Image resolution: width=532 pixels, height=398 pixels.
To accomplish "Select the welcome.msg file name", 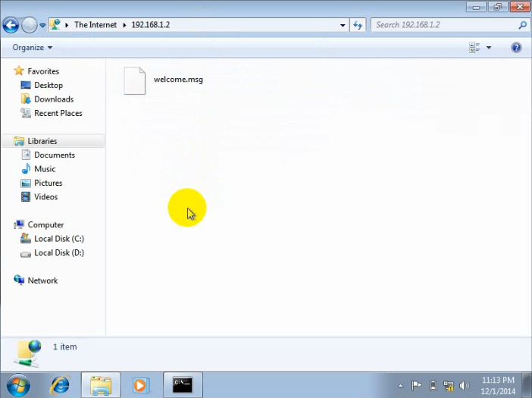I will pos(178,80).
